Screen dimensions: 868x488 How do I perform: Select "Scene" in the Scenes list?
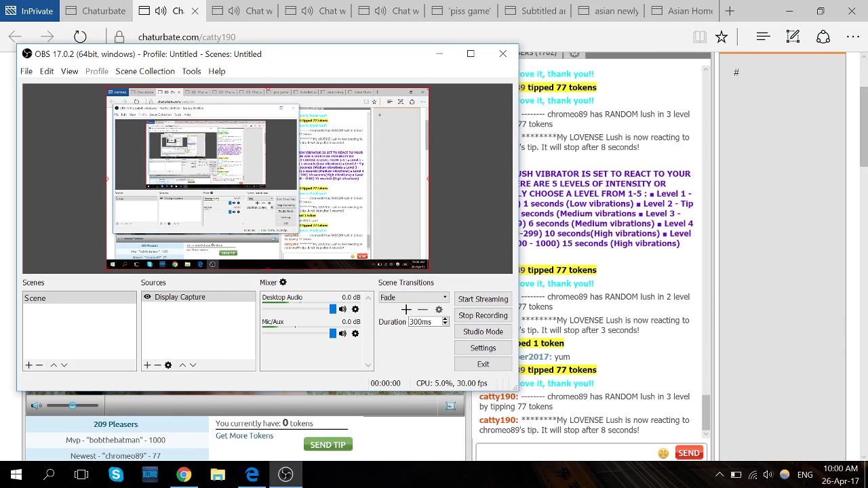coord(35,298)
